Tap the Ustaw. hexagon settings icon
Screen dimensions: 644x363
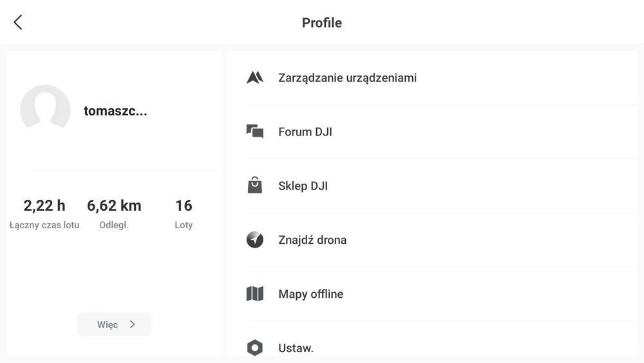tap(255, 348)
